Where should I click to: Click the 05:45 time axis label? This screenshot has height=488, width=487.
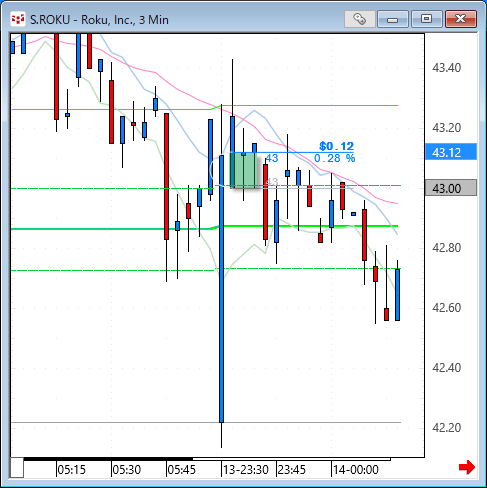[x=182, y=470]
